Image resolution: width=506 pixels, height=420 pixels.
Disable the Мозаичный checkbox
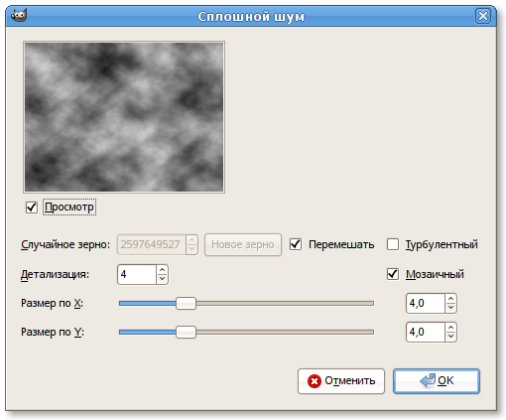[393, 274]
